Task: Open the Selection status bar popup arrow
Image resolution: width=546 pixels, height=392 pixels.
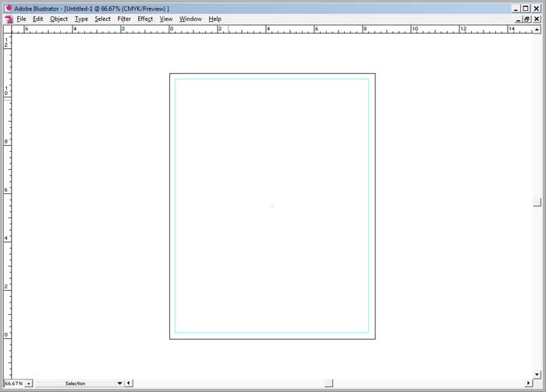Action: 119,383
